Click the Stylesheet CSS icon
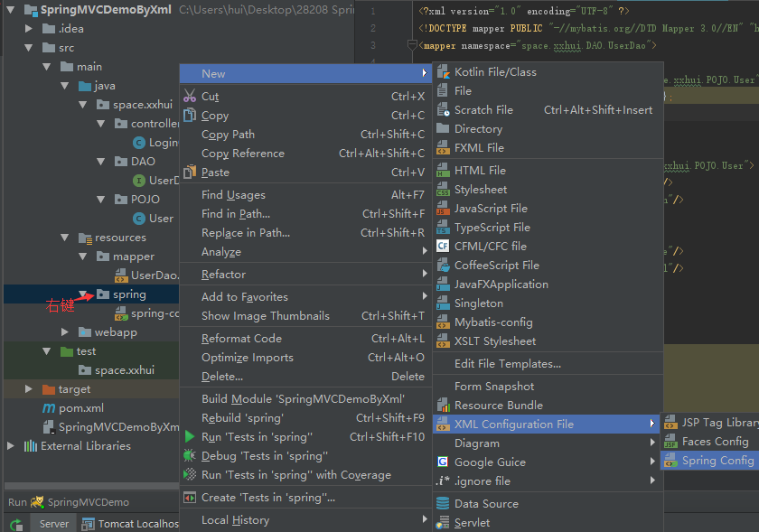The width and height of the screenshot is (759, 532). [x=443, y=190]
